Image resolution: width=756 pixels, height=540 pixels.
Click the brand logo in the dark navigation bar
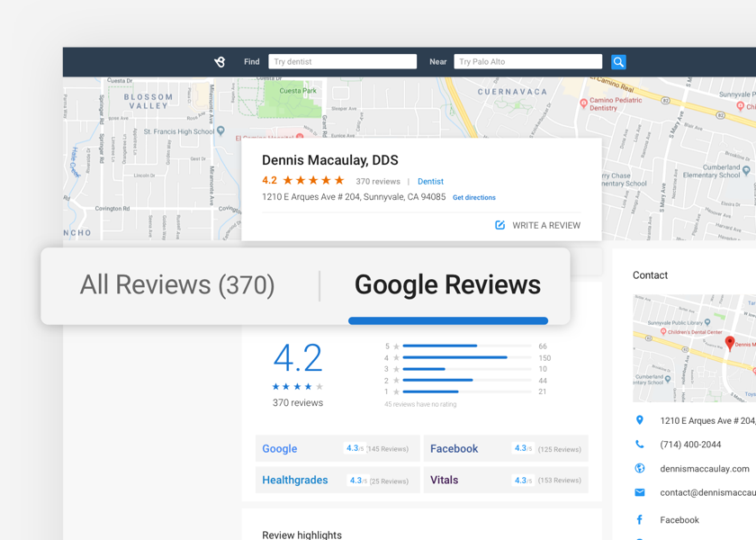[x=219, y=61]
